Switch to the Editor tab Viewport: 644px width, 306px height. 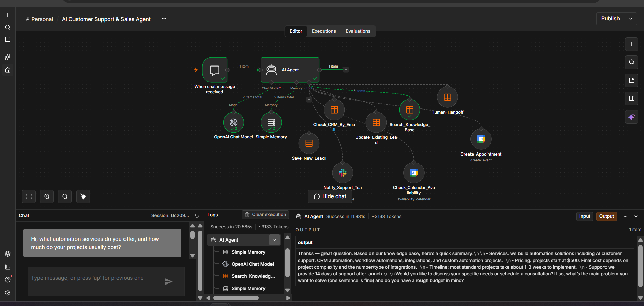(296, 31)
